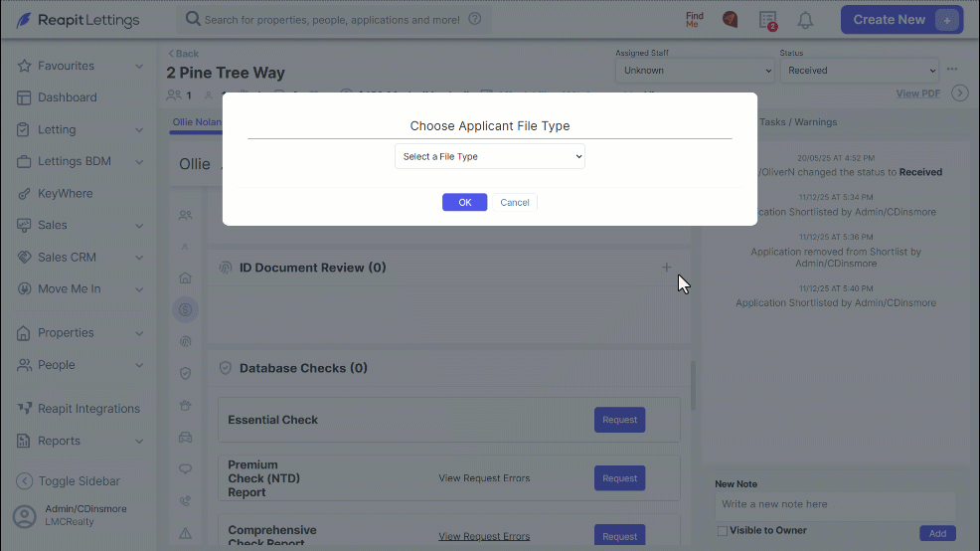This screenshot has width=980, height=551.
Task: Open the Select a File Type dropdown
Action: [x=490, y=156]
